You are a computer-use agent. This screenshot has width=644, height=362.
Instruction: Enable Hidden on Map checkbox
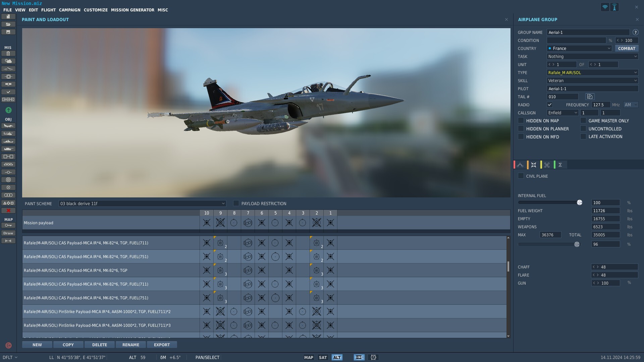[521, 121]
